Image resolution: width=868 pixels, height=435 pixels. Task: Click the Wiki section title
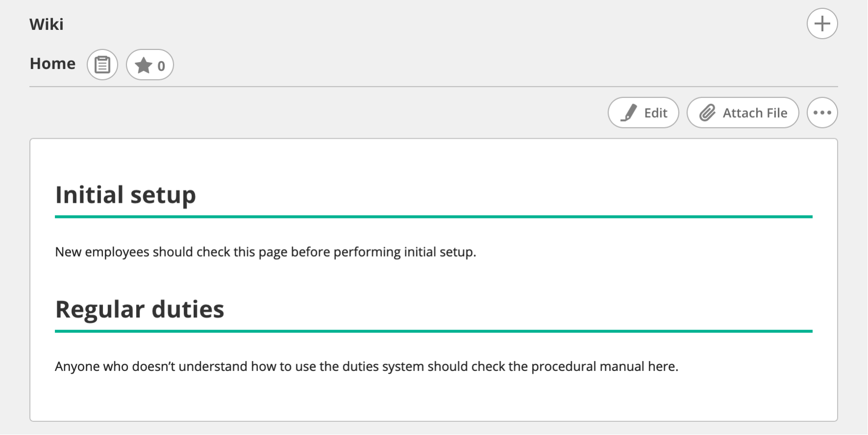[47, 24]
